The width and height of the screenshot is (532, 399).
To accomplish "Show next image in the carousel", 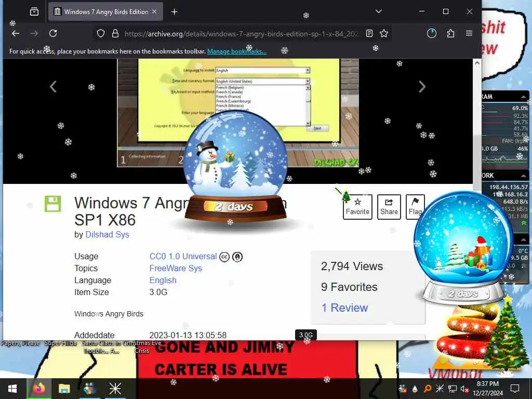I will click(422, 87).
